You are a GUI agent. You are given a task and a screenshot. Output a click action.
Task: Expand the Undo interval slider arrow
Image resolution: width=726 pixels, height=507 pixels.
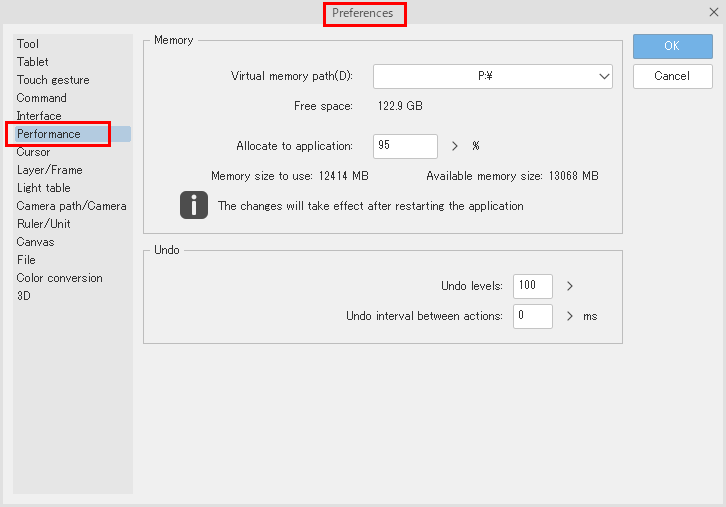coord(569,316)
